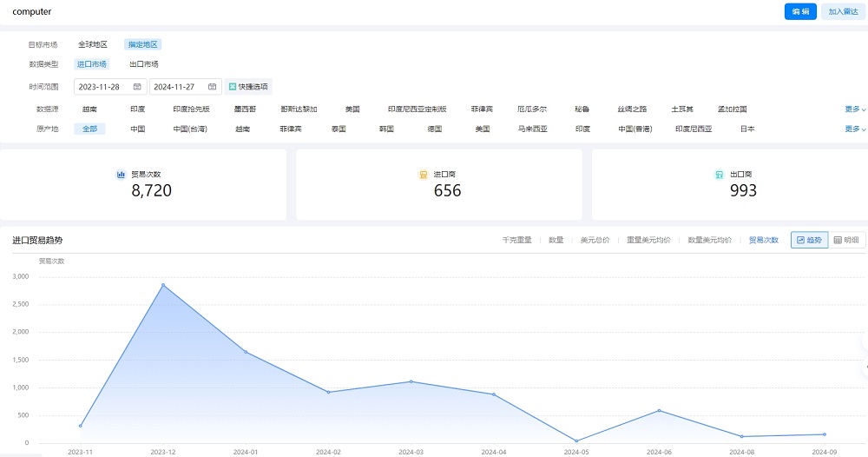Select 全球地区 as target market
The image size is (868, 457).
coord(93,44)
